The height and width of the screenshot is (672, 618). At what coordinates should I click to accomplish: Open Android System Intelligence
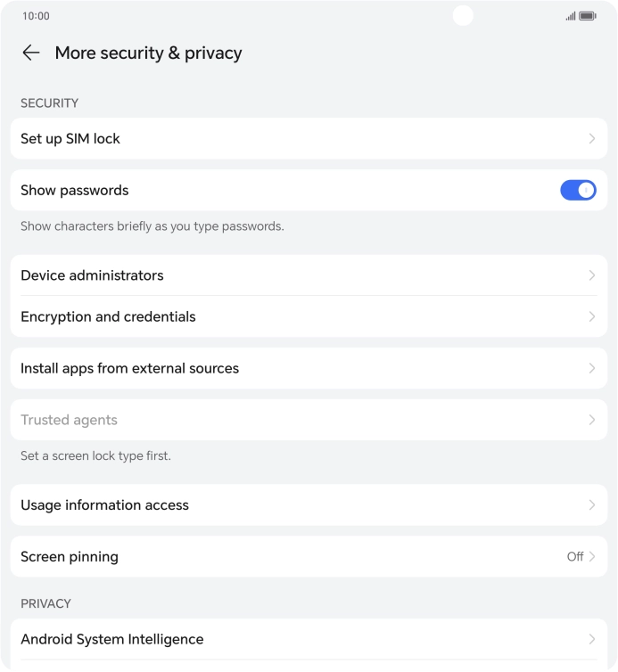click(112, 639)
